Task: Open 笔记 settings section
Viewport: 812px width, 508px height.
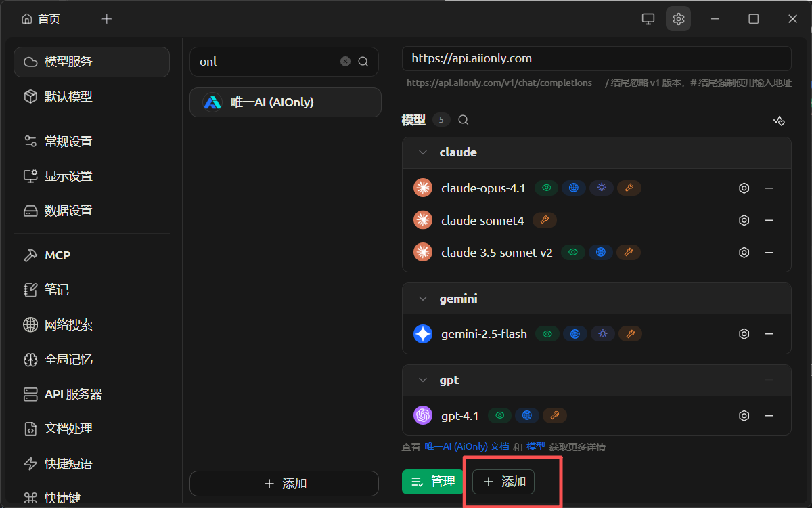Action: tap(91, 290)
